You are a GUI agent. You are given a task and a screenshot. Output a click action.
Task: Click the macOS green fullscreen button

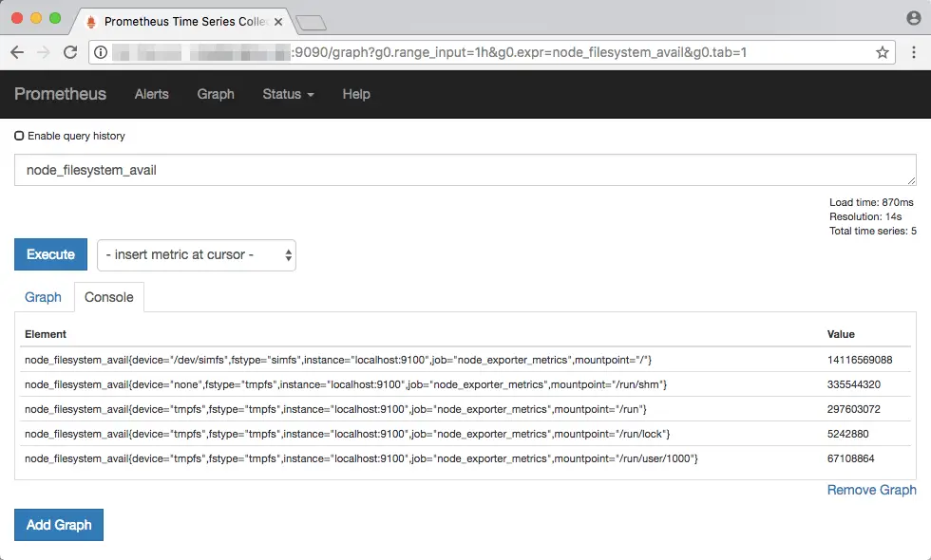point(55,18)
